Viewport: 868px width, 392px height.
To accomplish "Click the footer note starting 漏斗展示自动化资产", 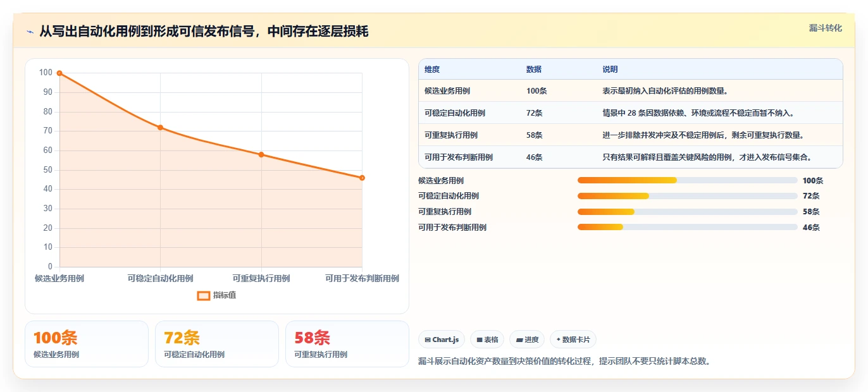I will pos(566,362).
